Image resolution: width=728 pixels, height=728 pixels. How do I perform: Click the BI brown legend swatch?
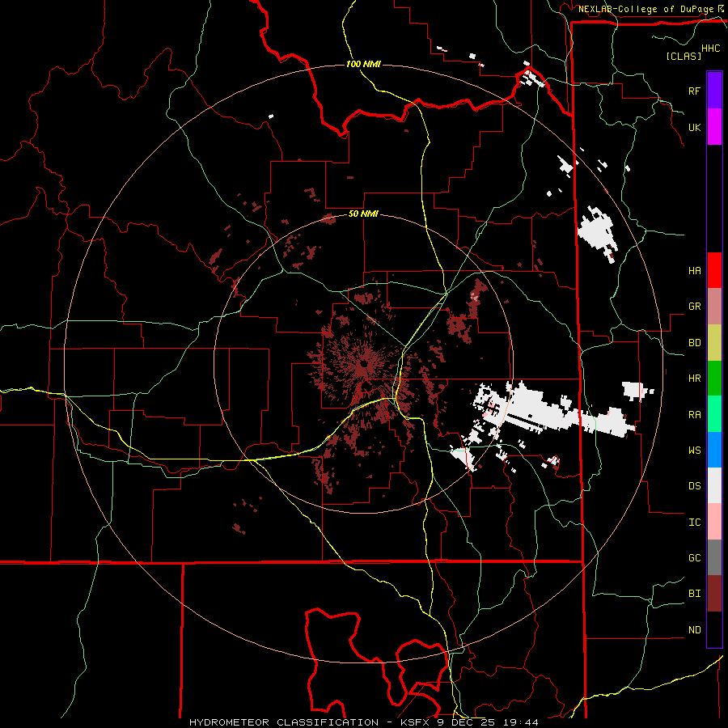click(714, 594)
